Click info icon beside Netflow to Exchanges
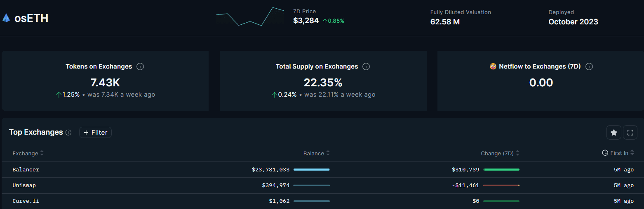 [589, 66]
